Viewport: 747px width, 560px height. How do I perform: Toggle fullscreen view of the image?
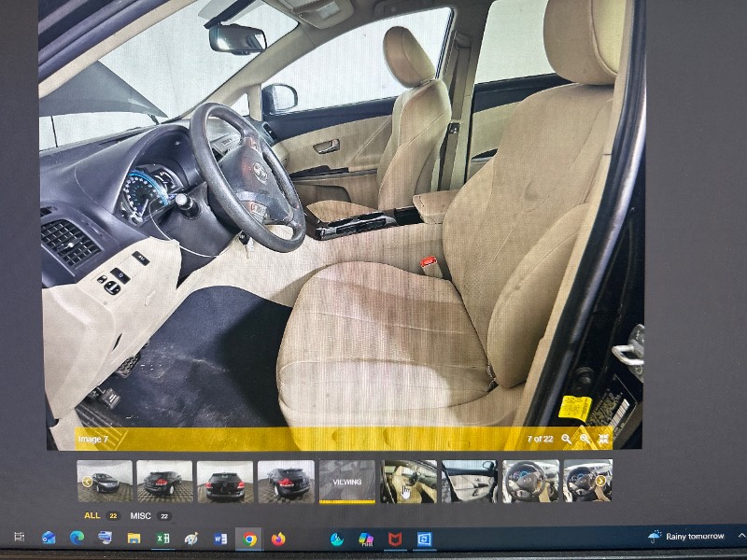pos(604,438)
